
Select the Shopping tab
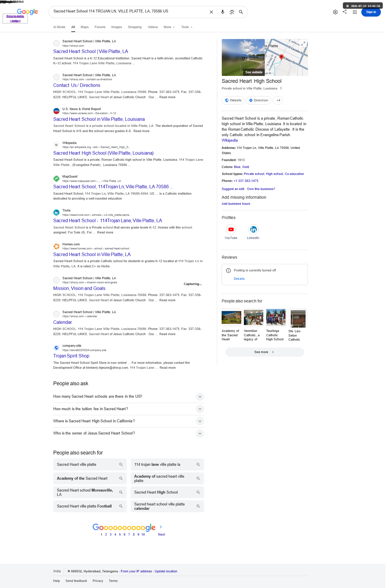135,27
